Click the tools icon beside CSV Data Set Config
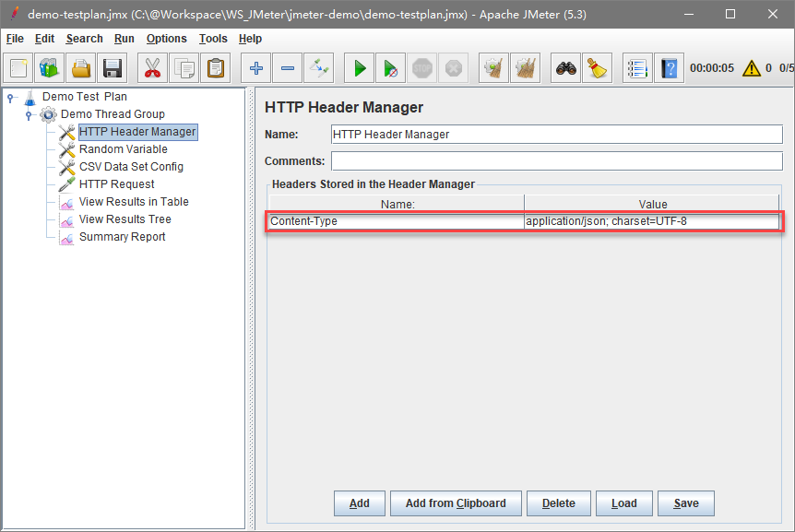This screenshot has height=532, width=795. click(66, 167)
